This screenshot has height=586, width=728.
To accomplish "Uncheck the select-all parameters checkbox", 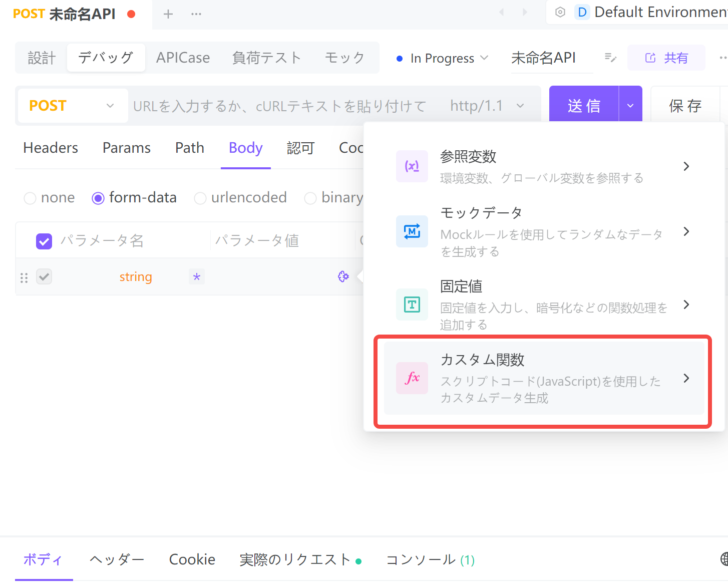I will (x=44, y=241).
